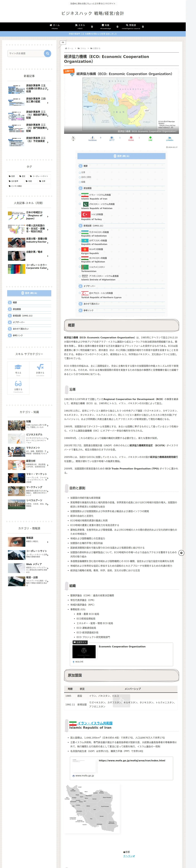Click the home icon in breadcrumb
Screen dimensions: 196x868
click(66, 48)
